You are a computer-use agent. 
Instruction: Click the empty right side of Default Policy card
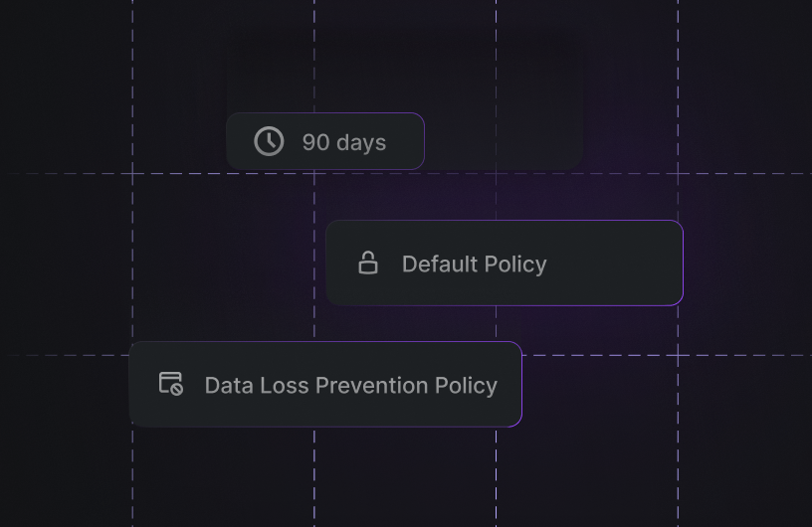pos(622,263)
